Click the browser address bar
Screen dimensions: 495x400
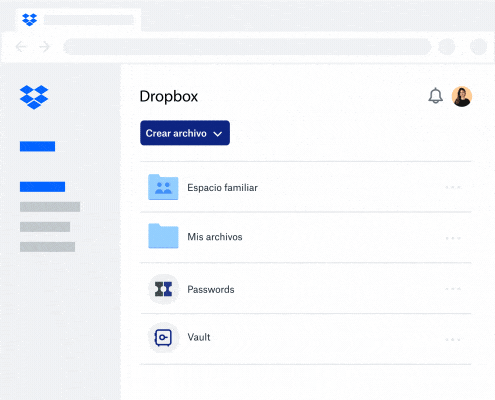247,47
